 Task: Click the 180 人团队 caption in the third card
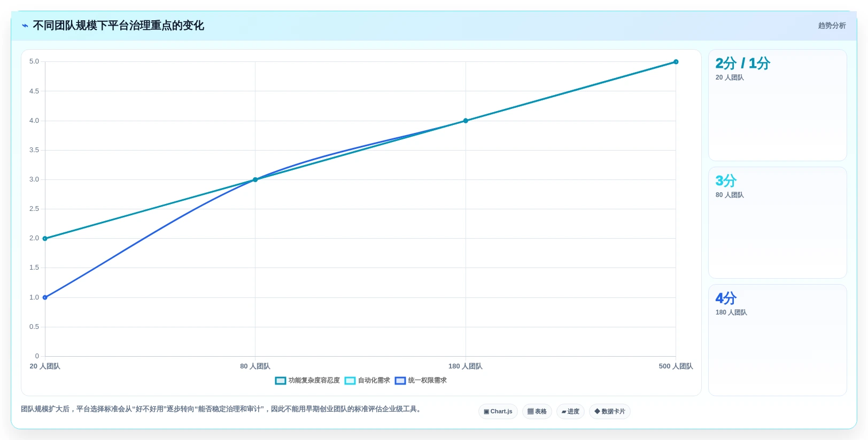(731, 313)
